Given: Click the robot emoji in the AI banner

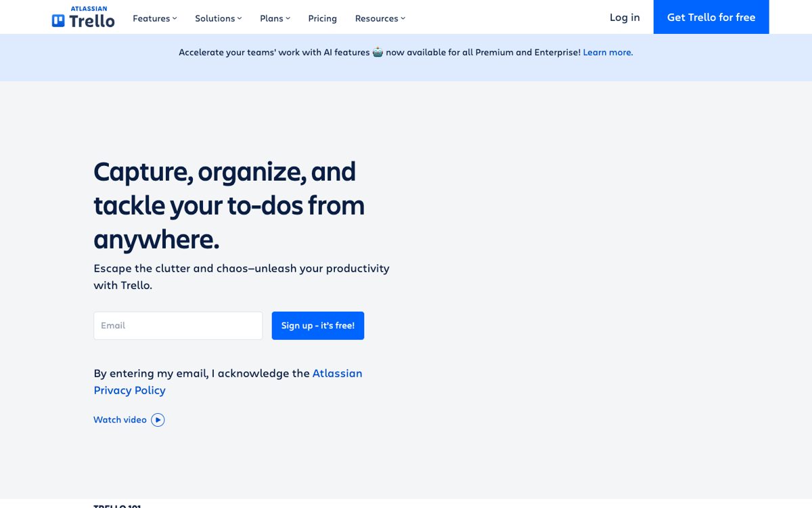Looking at the screenshot, I should (378, 52).
